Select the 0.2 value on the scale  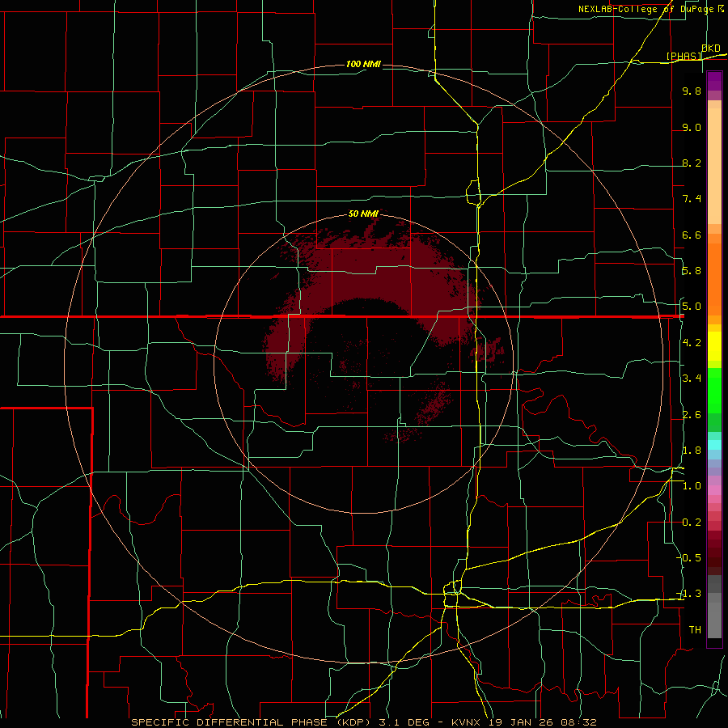(x=692, y=523)
